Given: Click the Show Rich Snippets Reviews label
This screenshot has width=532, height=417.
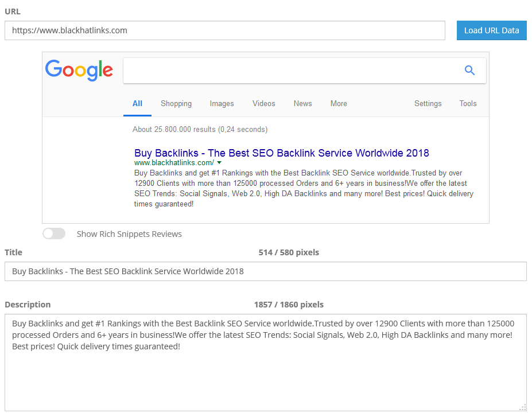Looking at the screenshot, I should click(x=129, y=234).
